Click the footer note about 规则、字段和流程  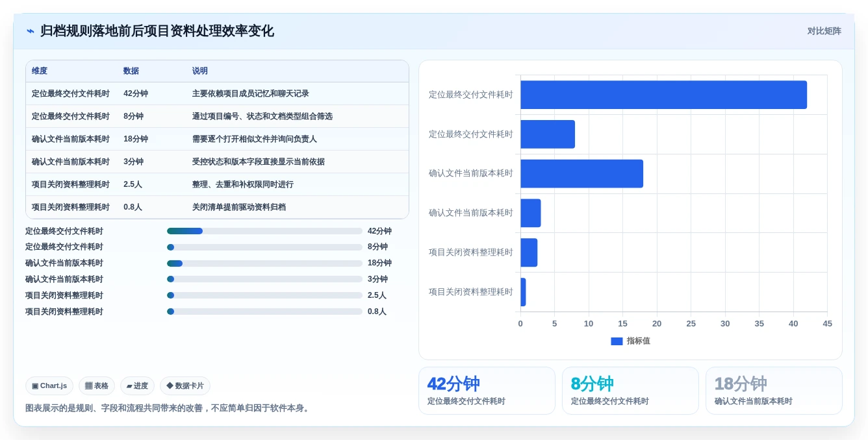click(168, 408)
